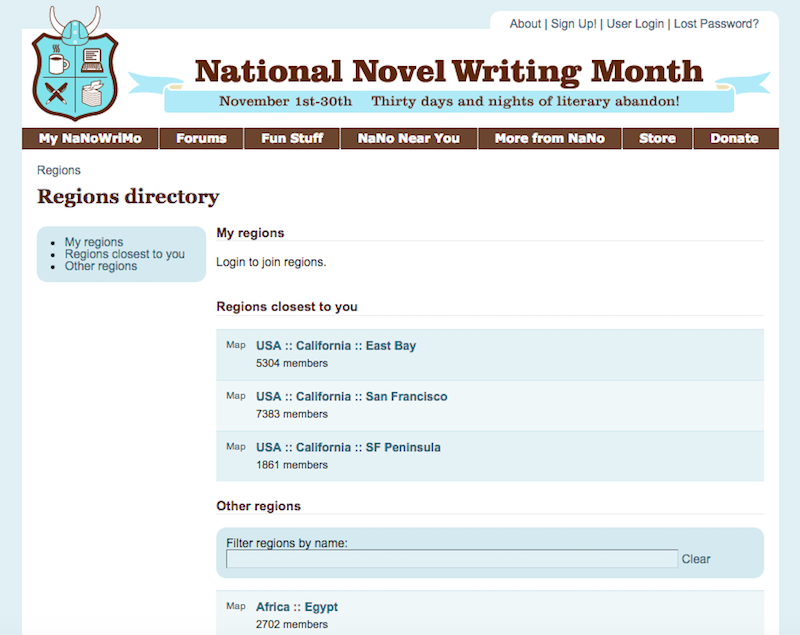Jump to Other regions in sidebar
The image size is (800, 635).
[x=101, y=266]
